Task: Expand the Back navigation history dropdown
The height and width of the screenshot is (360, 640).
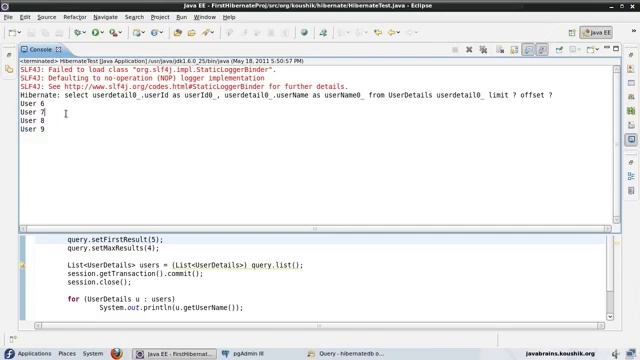Action: click(x=398, y=33)
